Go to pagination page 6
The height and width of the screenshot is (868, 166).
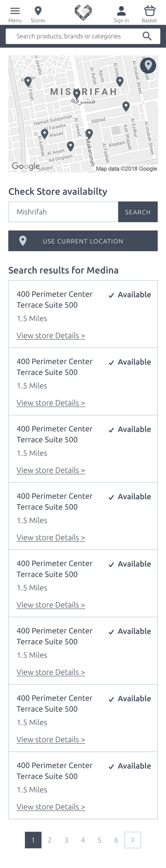pyautogui.click(x=116, y=840)
